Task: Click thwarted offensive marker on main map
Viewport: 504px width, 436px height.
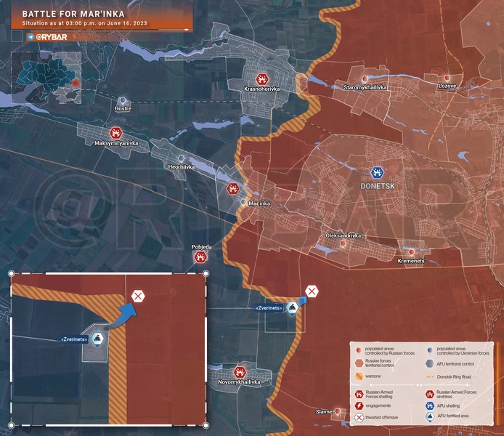Action: pos(311,291)
